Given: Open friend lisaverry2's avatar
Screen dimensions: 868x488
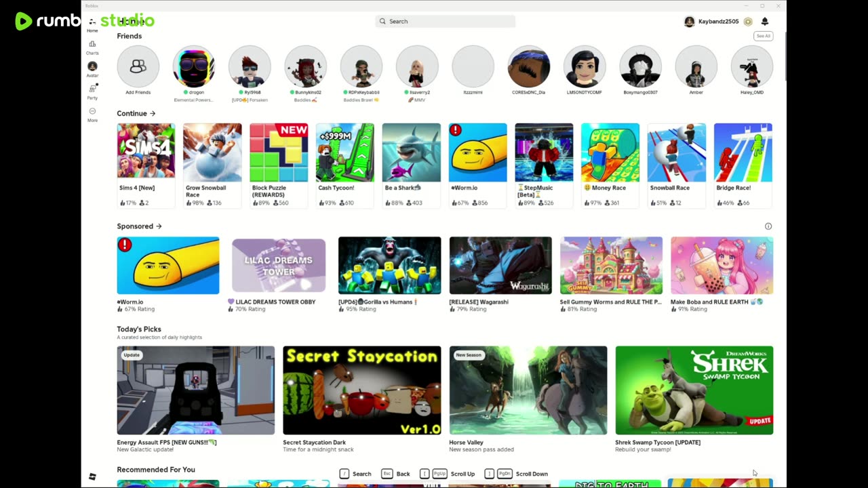Looking at the screenshot, I should pos(417,66).
